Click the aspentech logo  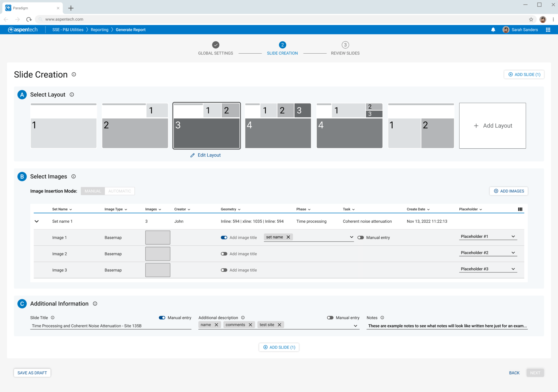23,30
